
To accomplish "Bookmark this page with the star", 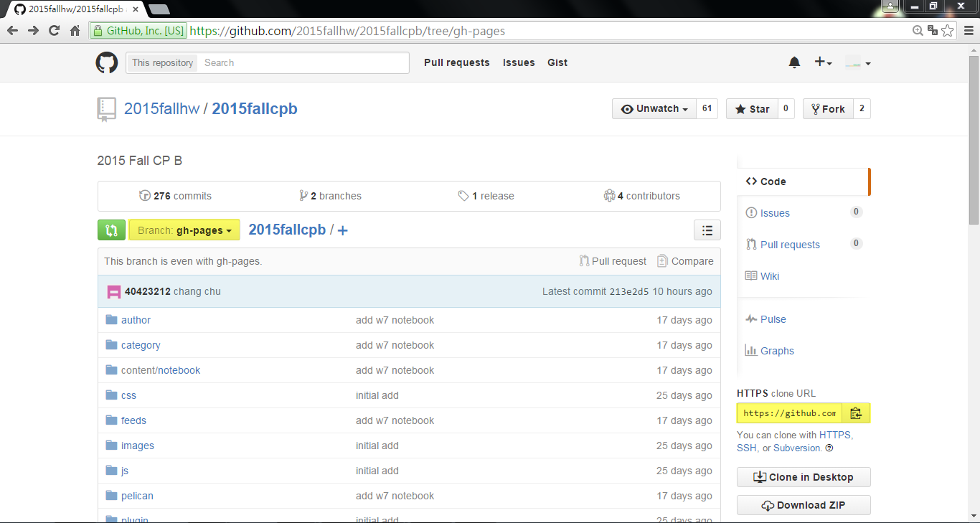I will (x=948, y=30).
